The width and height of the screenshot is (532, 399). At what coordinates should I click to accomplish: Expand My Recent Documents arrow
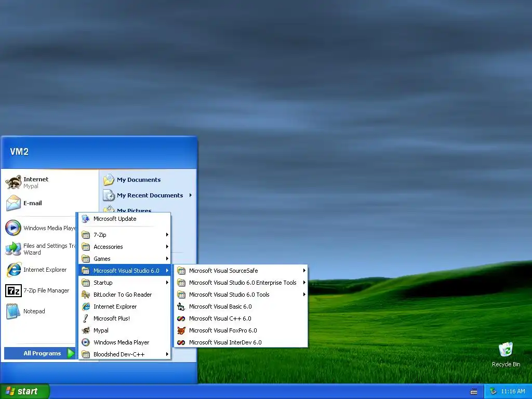tap(191, 195)
